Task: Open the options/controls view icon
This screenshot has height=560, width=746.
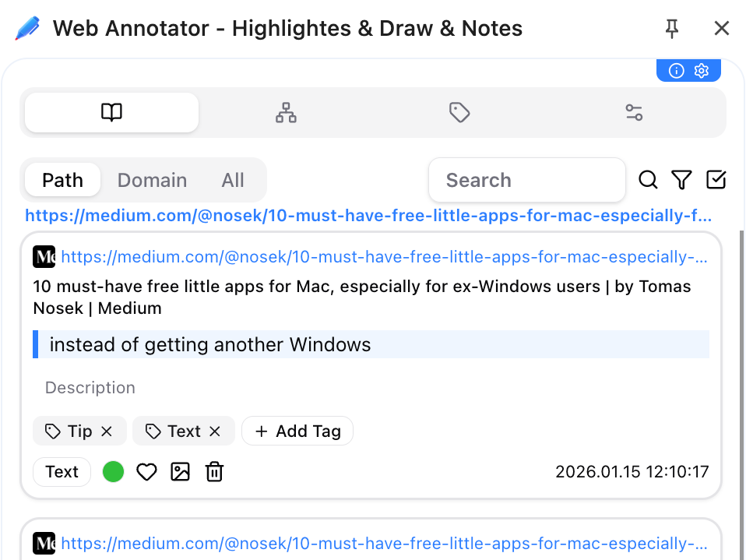Action: point(633,112)
